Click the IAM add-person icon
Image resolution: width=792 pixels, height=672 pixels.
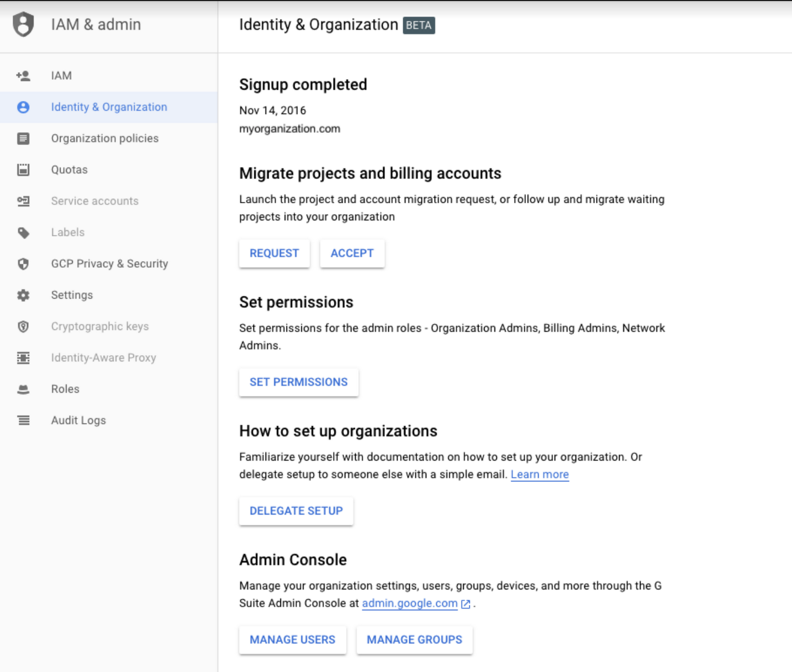(x=23, y=76)
